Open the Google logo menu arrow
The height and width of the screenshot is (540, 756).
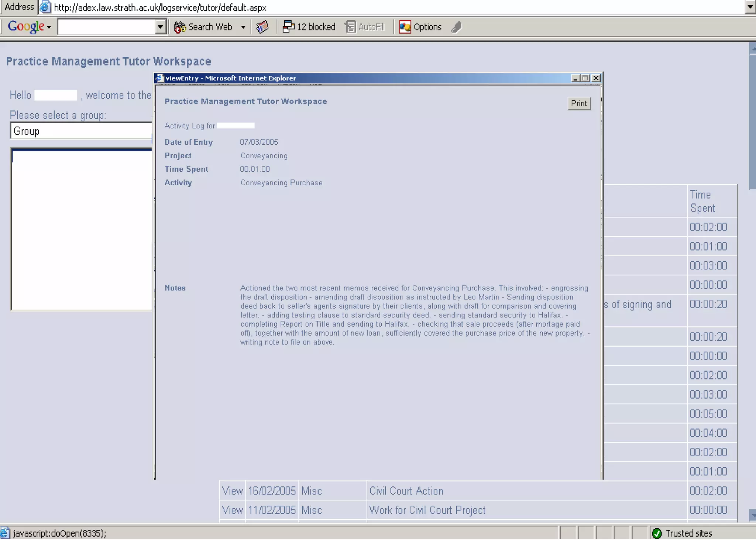click(x=49, y=27)
